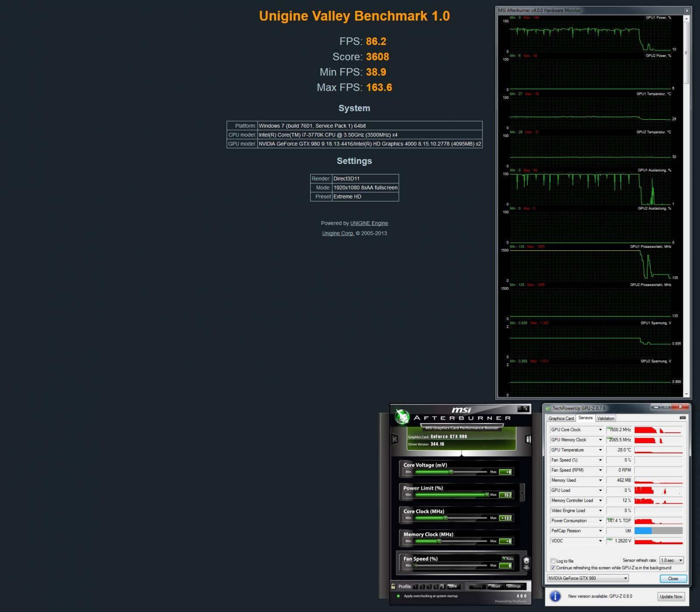The image size is (700, 612).
Task: Click the Power Limit 152 value field
Action: (x=505, y=495)
